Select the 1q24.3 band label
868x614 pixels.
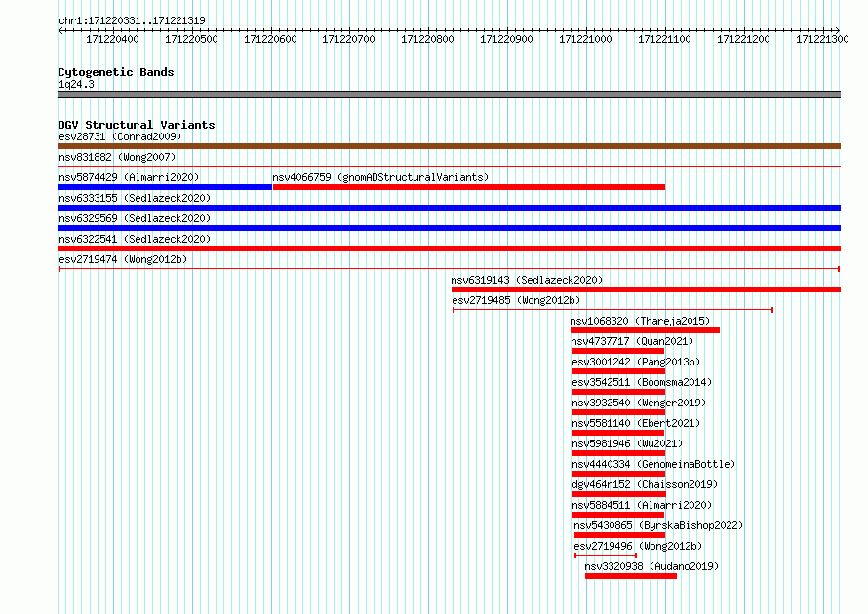coord(76,84)
